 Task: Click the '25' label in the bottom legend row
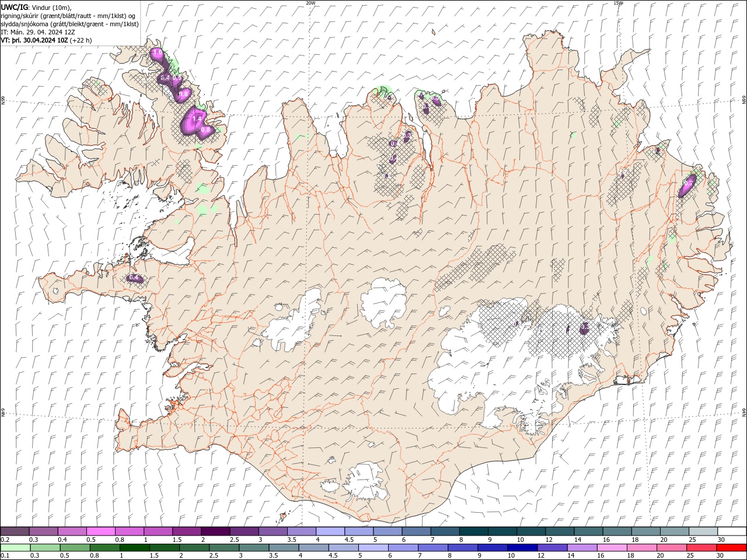(x=689, y=556)
